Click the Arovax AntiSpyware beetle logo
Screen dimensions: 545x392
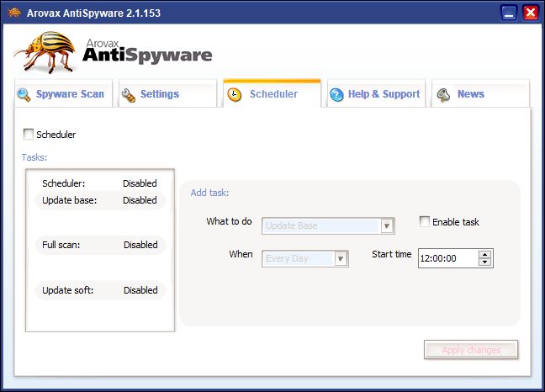click(45, 52)
